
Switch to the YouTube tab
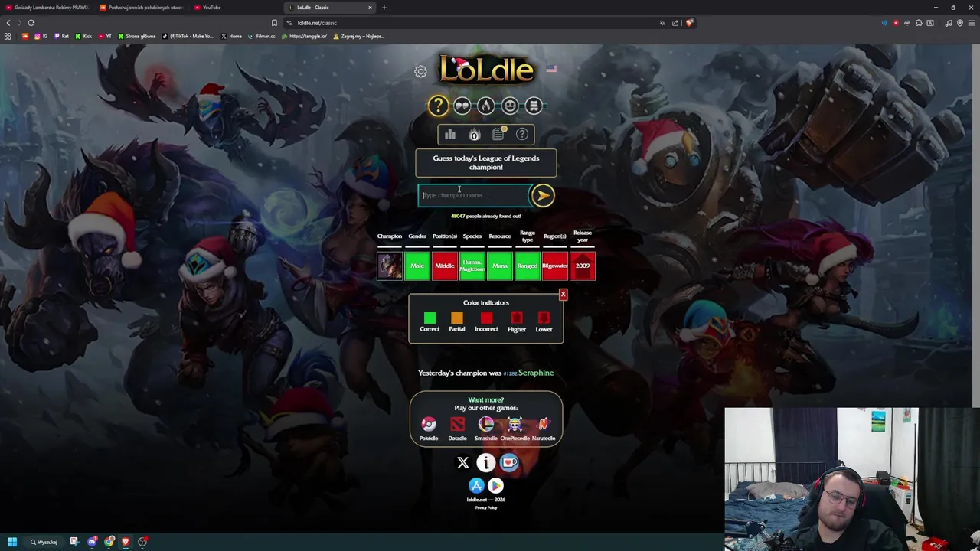[236, 8]
